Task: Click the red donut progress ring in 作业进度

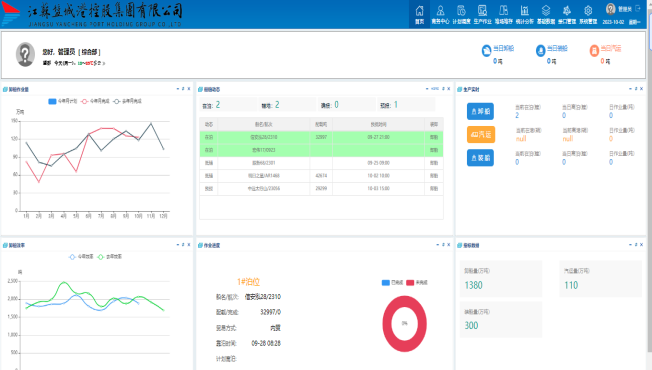Action: point(405,324)
